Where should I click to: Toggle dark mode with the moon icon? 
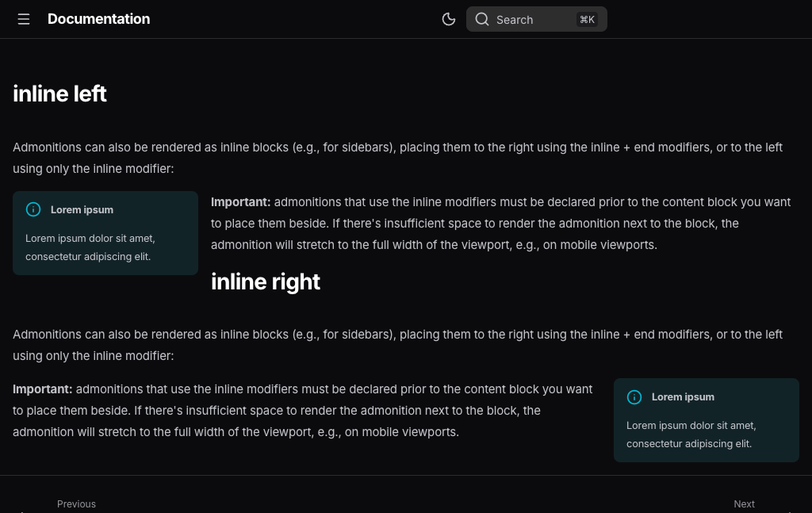point(449,19)
